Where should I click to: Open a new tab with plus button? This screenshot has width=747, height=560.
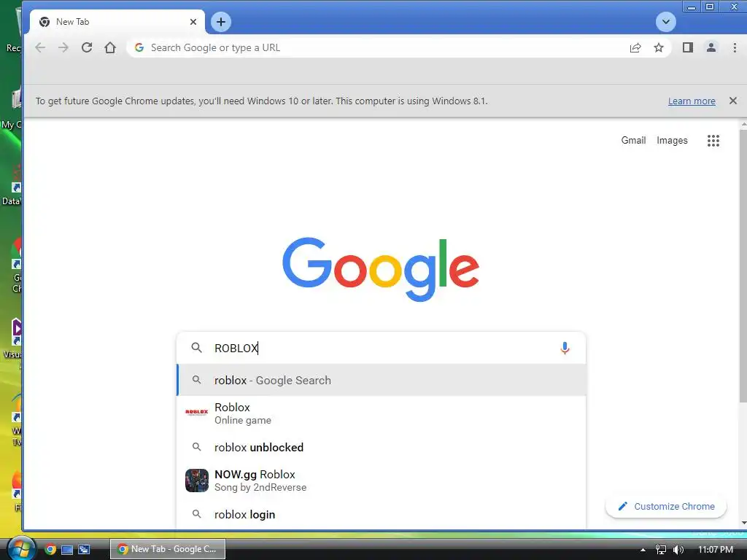click(x=220, y=22)
